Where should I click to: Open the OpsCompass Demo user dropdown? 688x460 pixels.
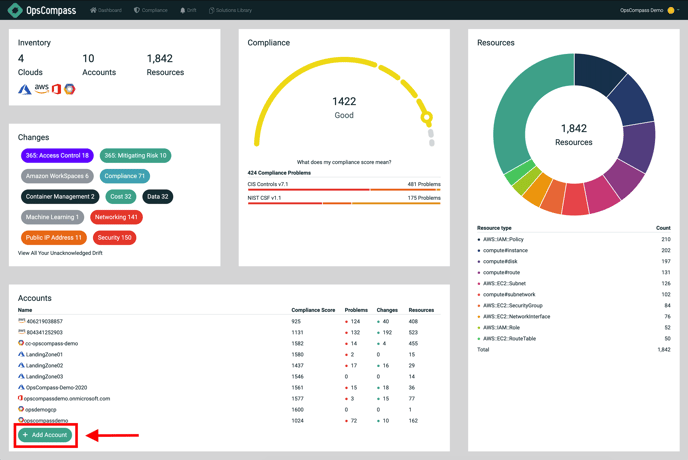click(649, 10)
